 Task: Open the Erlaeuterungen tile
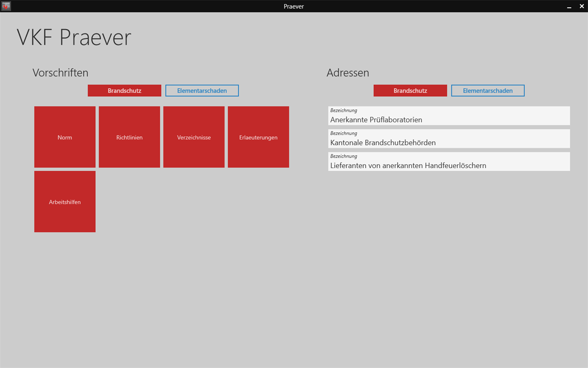pos(258,137)
